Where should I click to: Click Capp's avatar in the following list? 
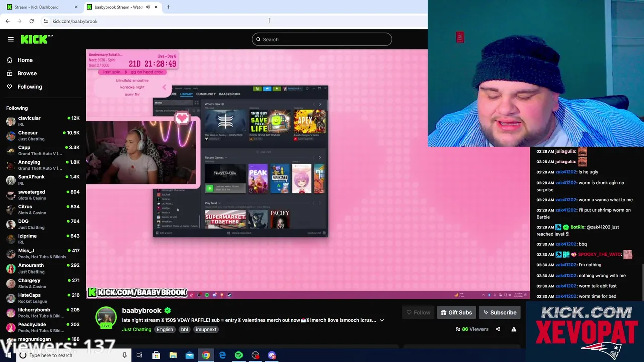(11, 150)
